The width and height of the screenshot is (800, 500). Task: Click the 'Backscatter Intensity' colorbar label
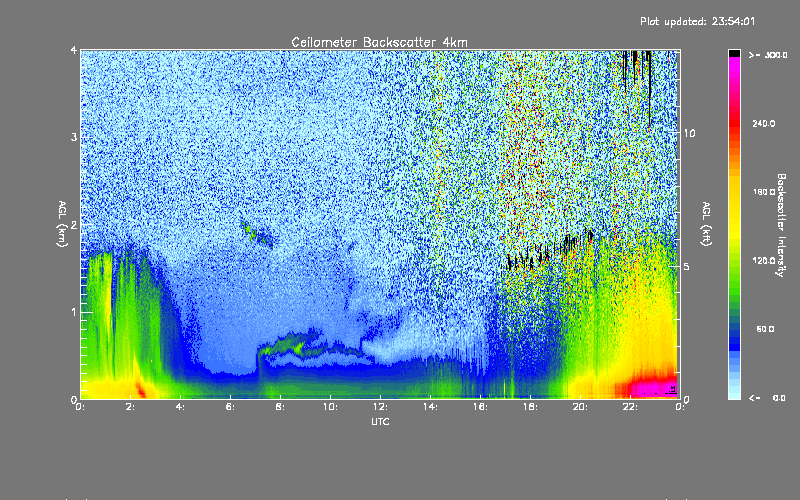tap(781, 225)
